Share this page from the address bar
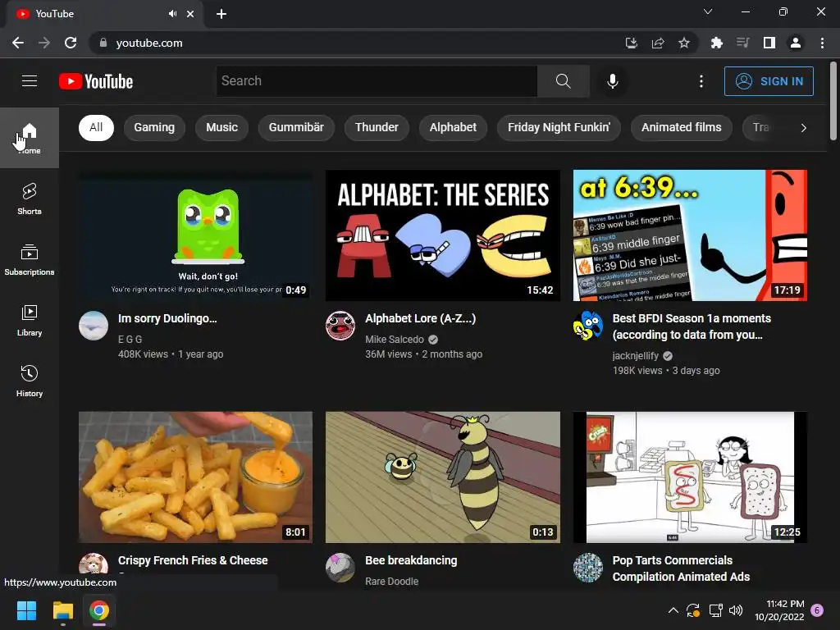 click(x=658, y=43)
